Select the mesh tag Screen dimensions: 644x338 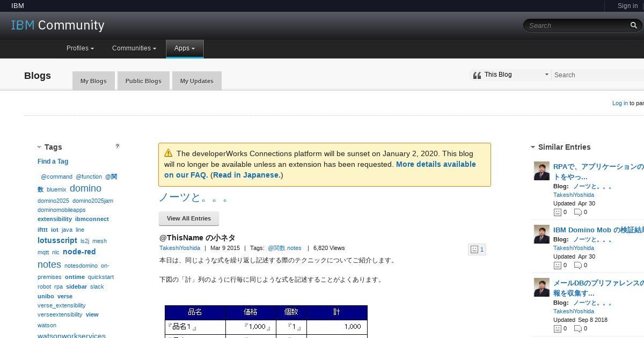99,241
